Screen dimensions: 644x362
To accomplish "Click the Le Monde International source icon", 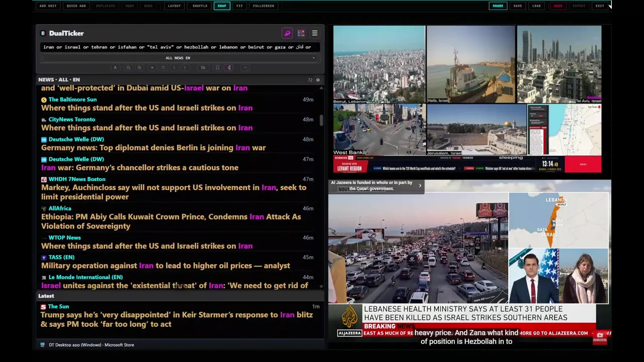I will [x=44, y=277].
